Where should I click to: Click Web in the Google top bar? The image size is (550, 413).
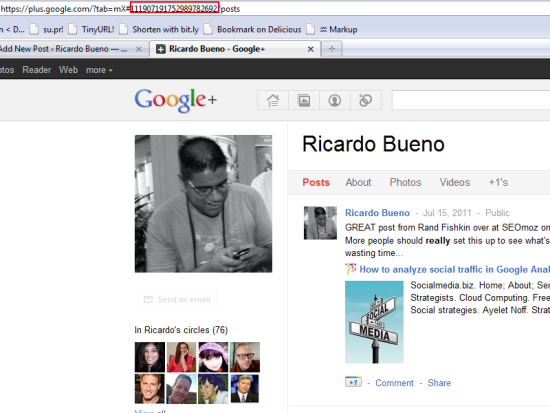(68, 70)
